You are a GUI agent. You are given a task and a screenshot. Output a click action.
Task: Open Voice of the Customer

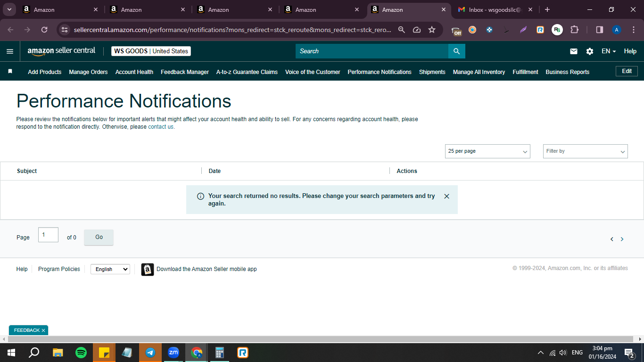point(313,72)
